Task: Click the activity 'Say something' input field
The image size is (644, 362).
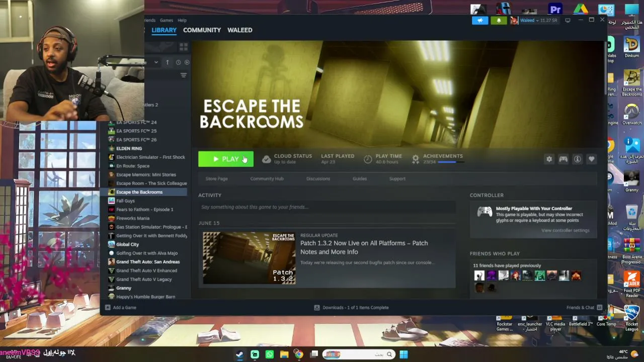Action: pyautogui.click(x=327, y=207)
